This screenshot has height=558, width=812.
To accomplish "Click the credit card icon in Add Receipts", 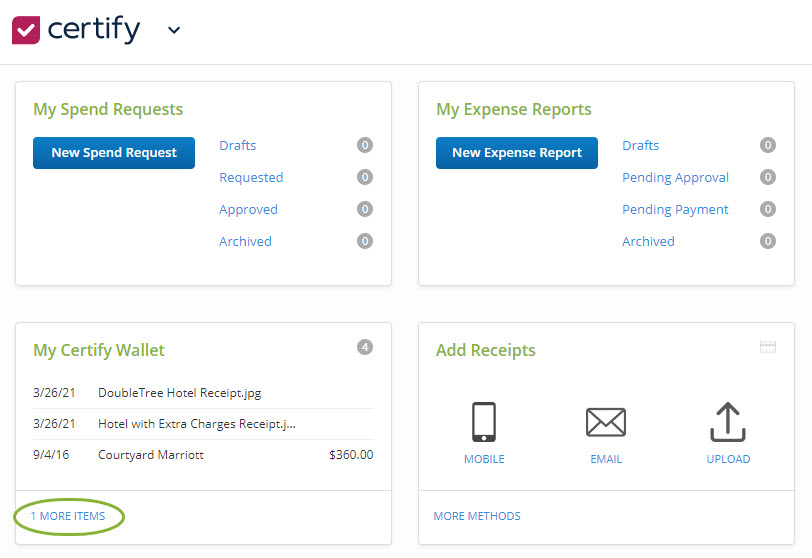I will [x=768, y=347].
